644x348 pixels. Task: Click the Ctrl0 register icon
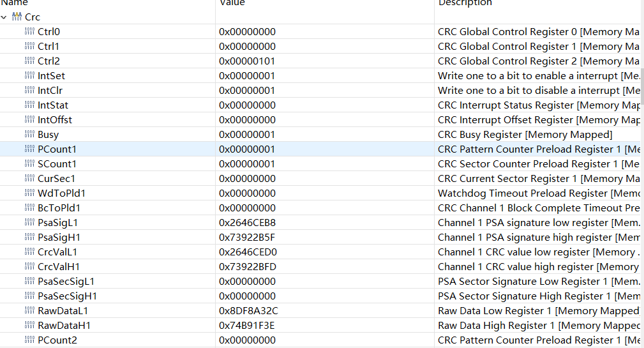tap(29, 32)
